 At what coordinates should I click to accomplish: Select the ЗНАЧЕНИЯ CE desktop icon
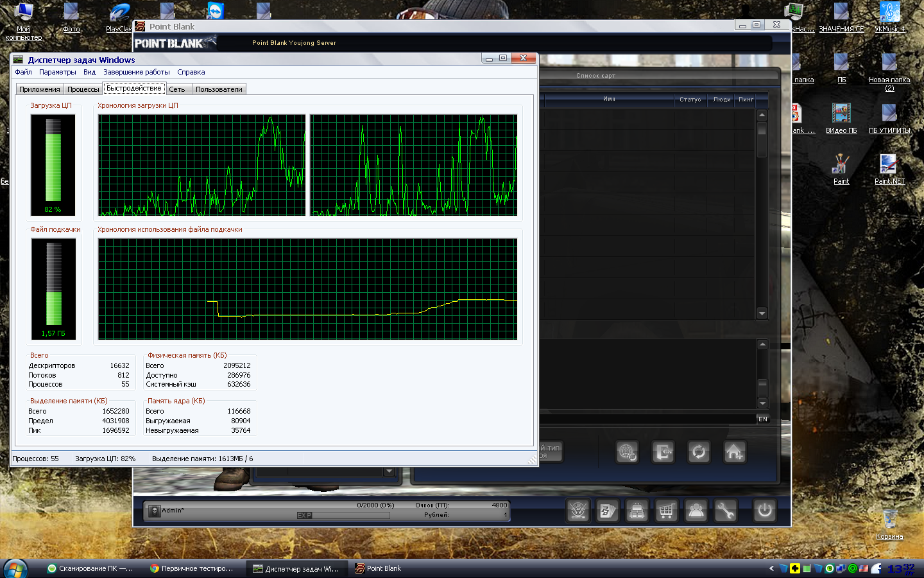[x=841, y=17]
